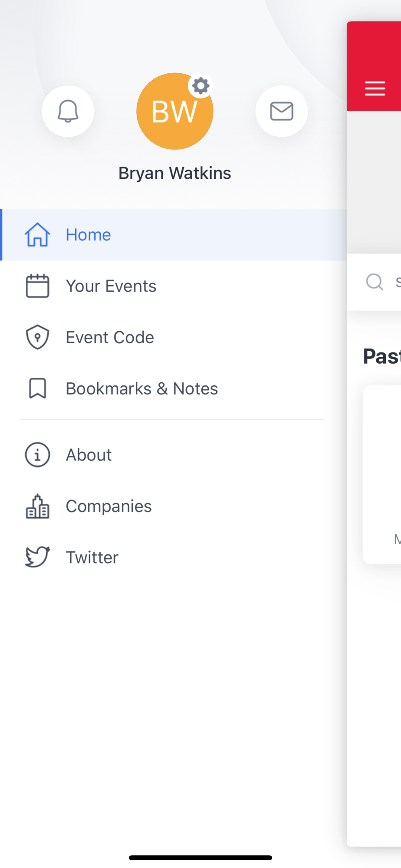Tap the hamburger menu icon
This screenshot has width=401, height=868.
click(x=375, y=88)
